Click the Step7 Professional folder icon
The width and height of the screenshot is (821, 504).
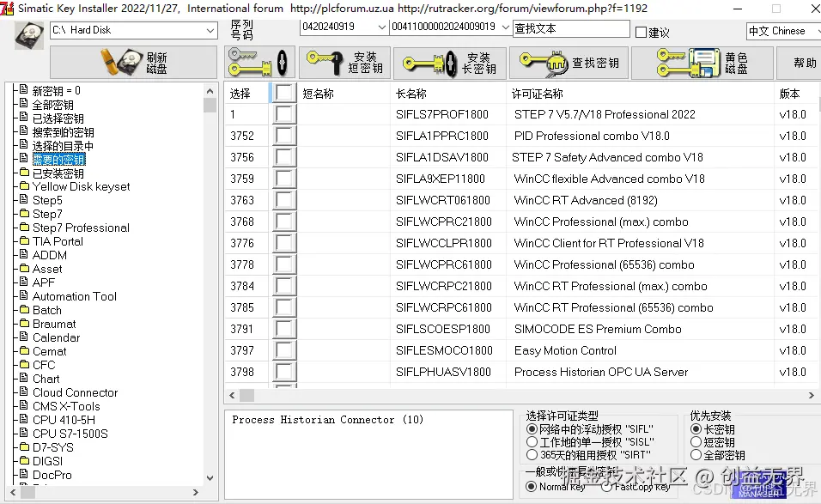(x=24, y=227)
